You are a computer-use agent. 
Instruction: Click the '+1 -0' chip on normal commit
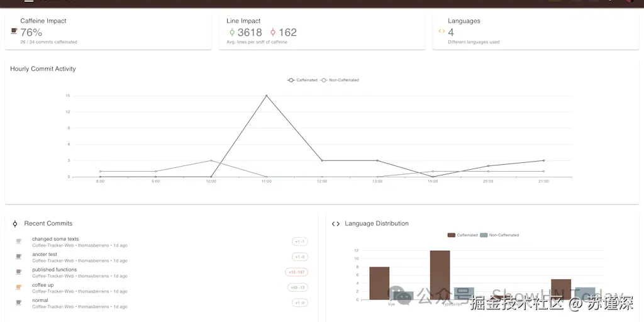tap(300, 303)
